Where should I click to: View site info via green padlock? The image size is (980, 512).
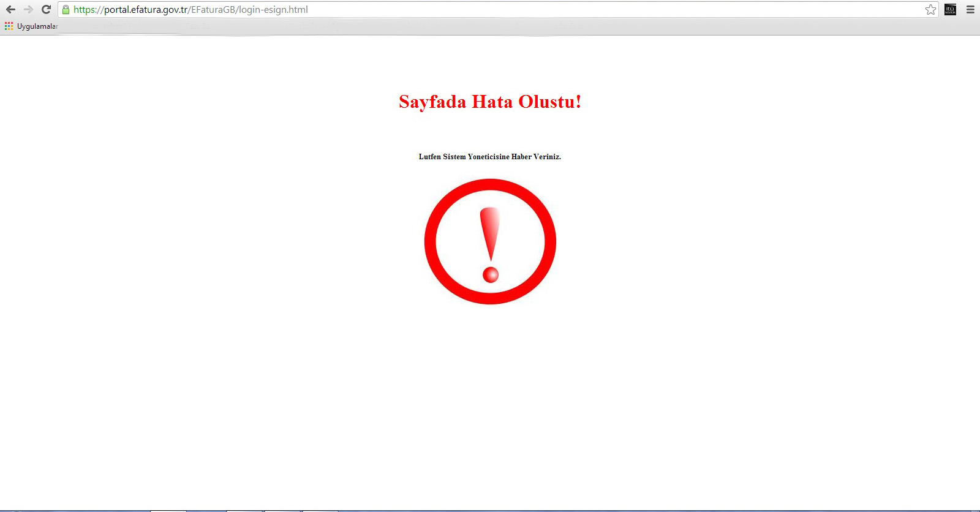[x=66, y=9]
